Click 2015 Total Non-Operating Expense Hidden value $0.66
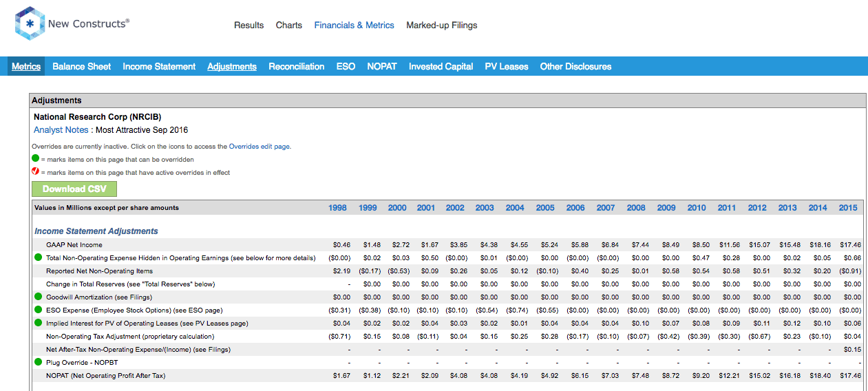The width and height of the screenshot is (868, 391). pos(852,258)
